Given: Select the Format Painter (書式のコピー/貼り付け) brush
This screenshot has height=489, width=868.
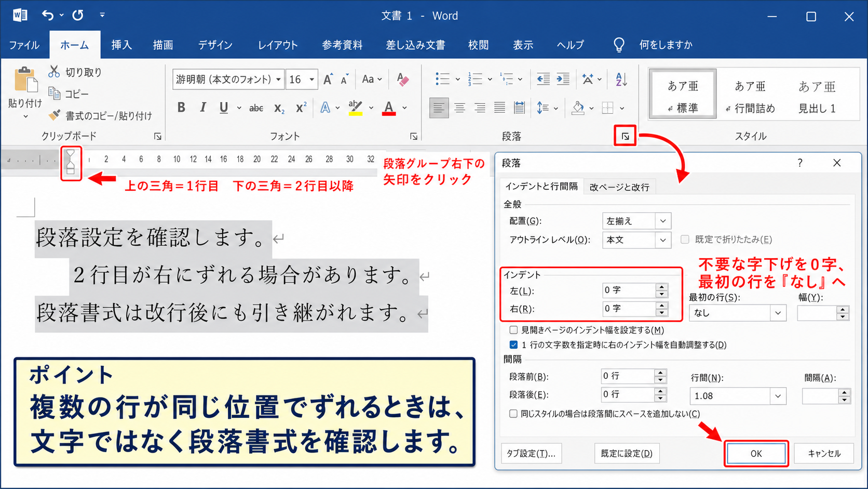Looking at the screenshot, I should click(x=54, y=115).
